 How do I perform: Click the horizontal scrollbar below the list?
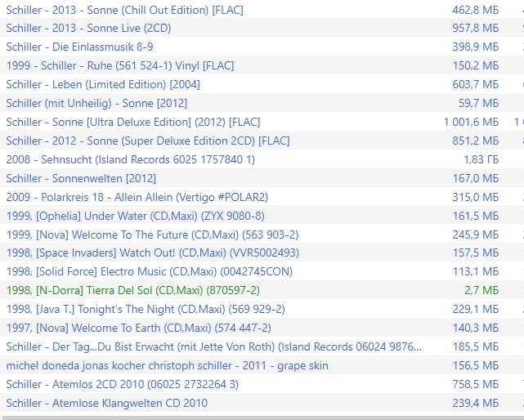pyautogui.click(x=262, y=418)
